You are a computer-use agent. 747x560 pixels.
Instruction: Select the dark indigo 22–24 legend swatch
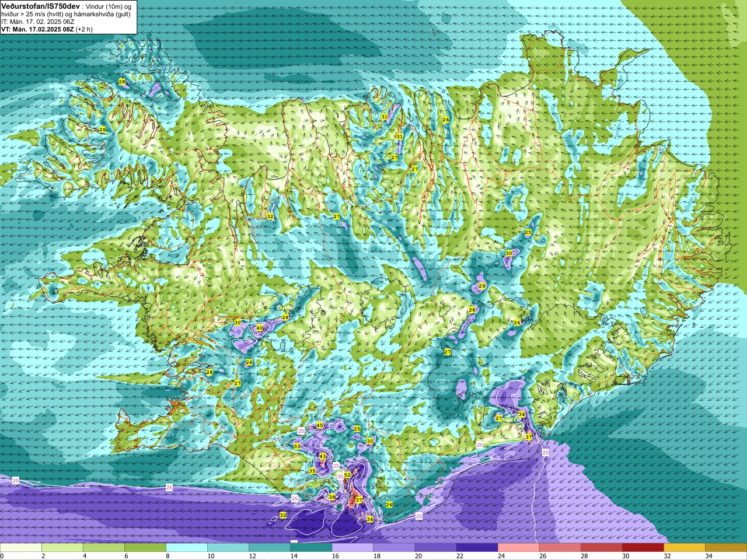(x=477, y=548)
